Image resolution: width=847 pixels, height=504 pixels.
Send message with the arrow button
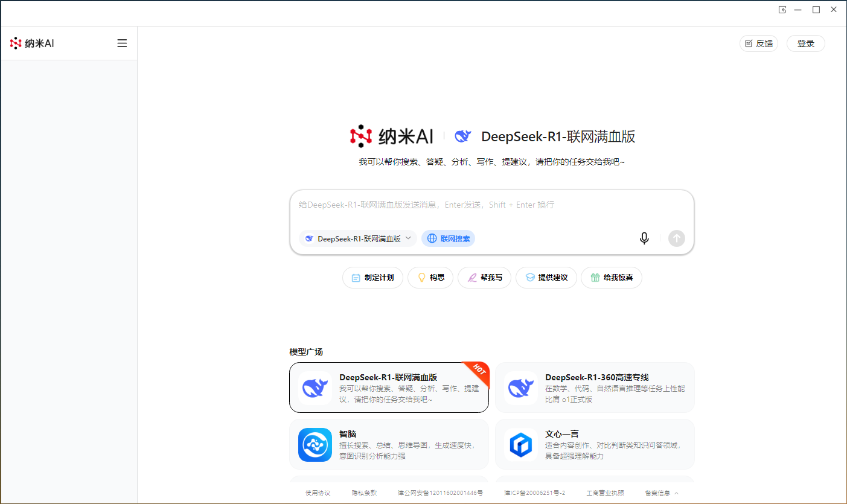pos(677,238)
